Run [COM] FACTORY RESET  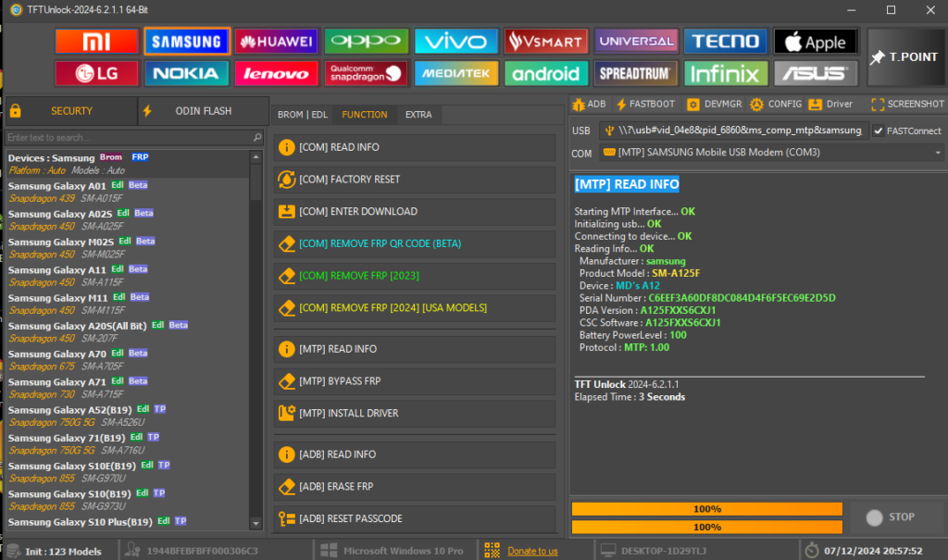coord(414,179)
